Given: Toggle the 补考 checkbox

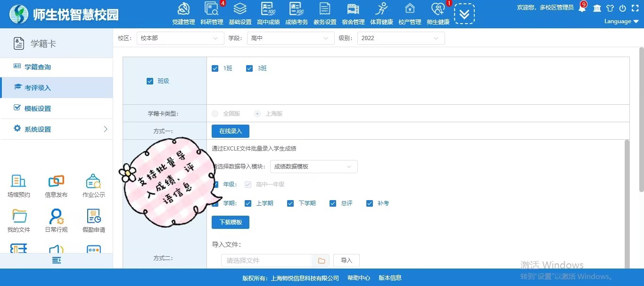Looking at the screenshot, I should pos(369,203).
